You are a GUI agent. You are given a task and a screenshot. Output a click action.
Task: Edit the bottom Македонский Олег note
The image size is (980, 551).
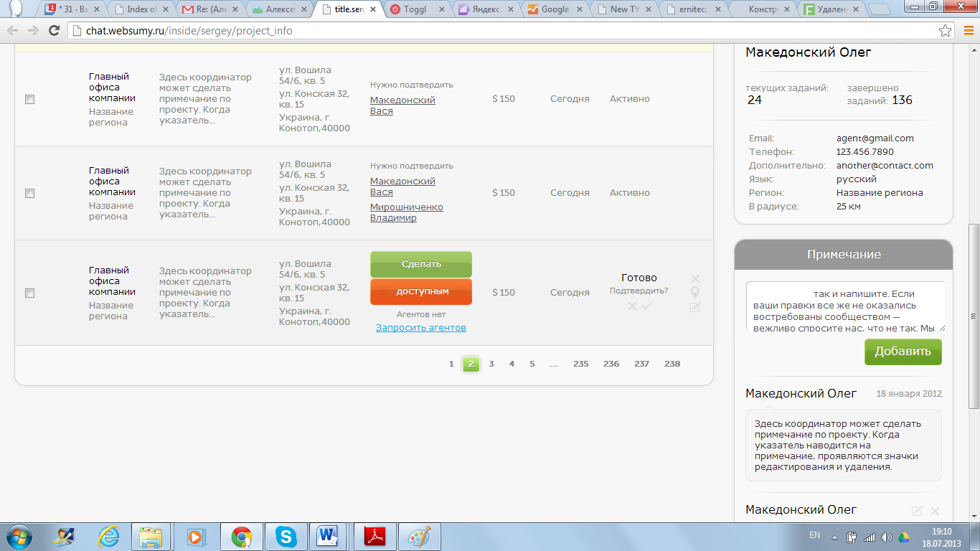point(917,511)
